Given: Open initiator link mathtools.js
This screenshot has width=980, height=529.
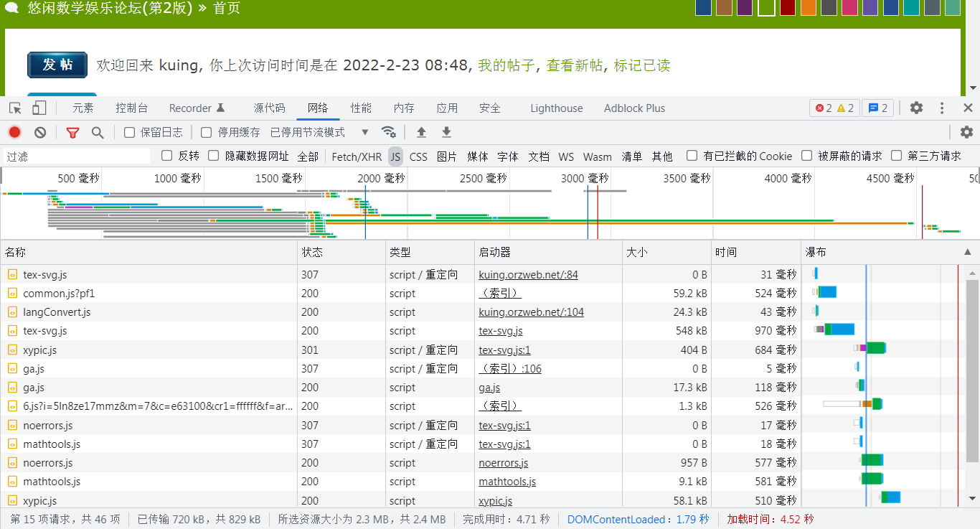Looking at the screenshot, I should pyautogui.click(x=507, y=482).
